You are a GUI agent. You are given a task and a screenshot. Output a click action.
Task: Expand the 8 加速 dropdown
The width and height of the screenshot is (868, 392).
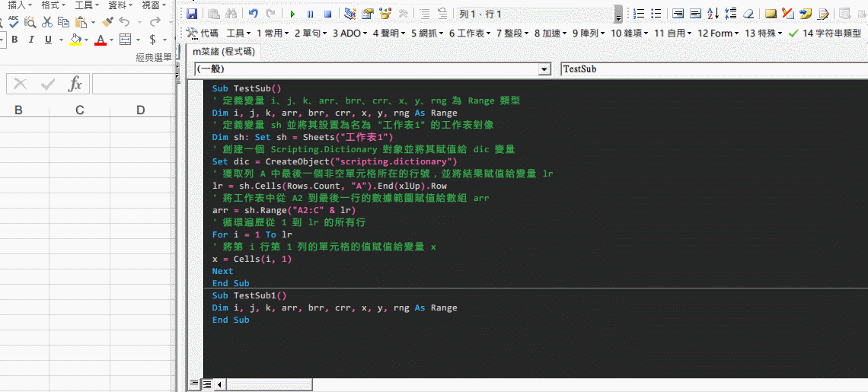550,33
